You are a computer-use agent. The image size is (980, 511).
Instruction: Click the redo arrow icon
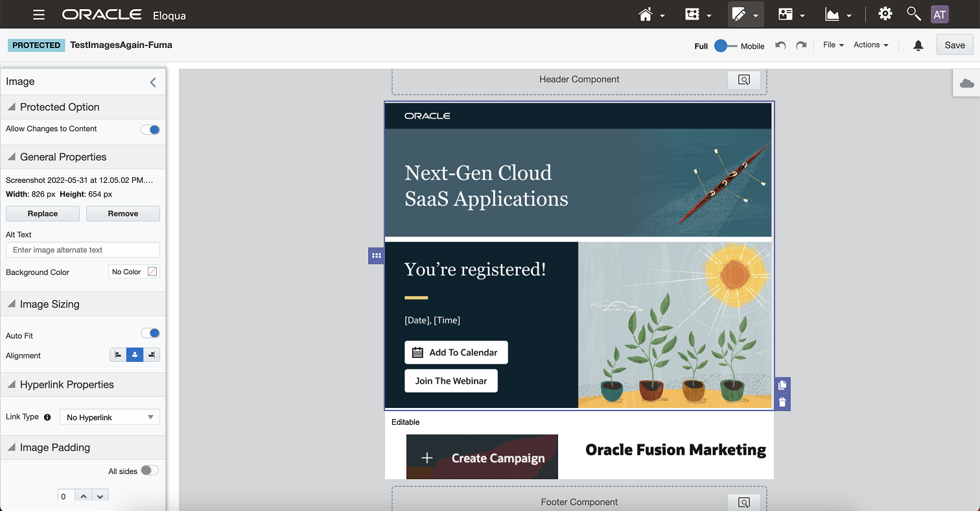point(801,45)
